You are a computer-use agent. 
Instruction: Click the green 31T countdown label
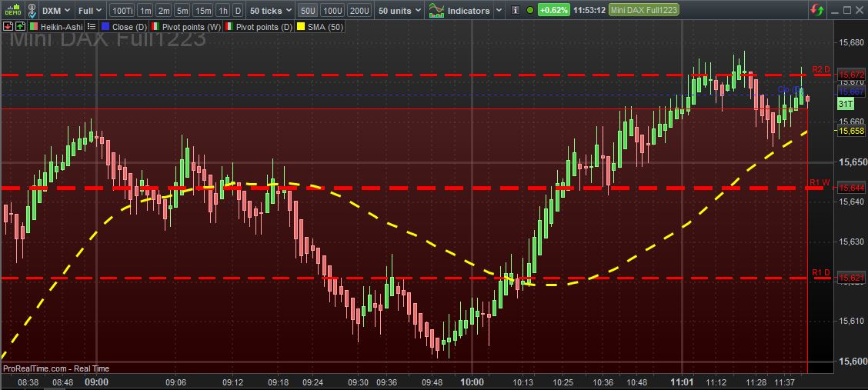point(846,104)
